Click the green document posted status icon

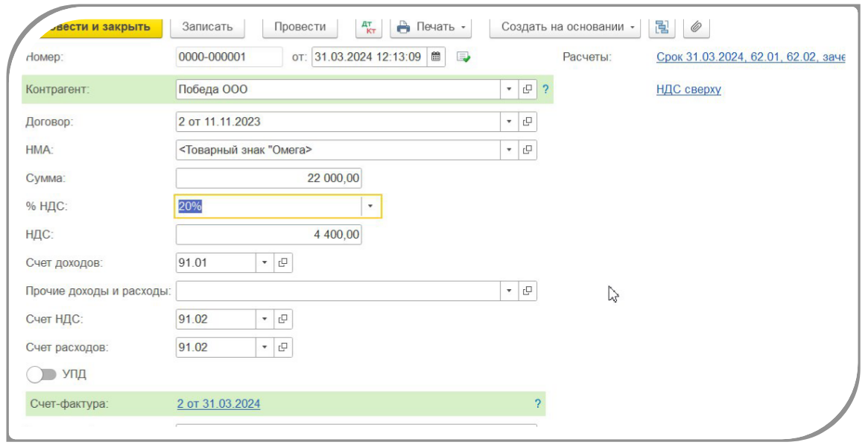click(463, 57)
